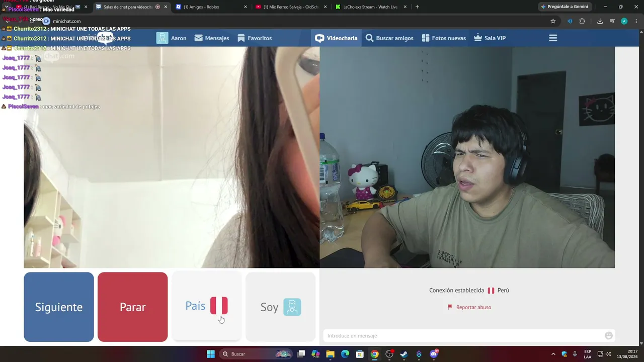
Task: Open a new browser tab
Action: pos(417,7)
